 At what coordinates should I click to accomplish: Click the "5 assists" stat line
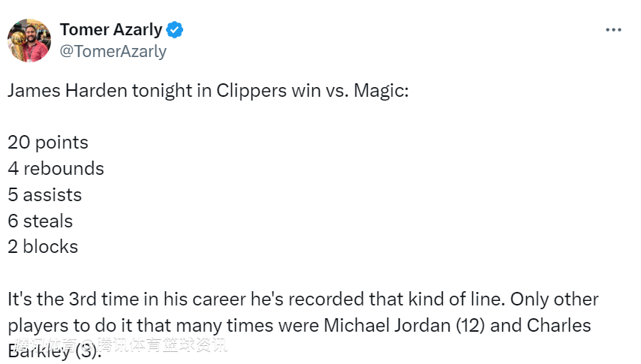click(x=45, y=195)
